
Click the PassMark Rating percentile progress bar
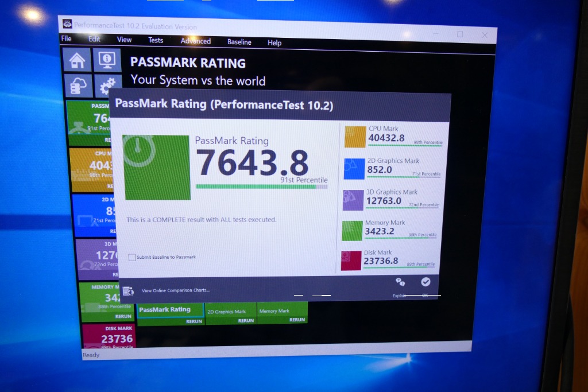point(261,187)
